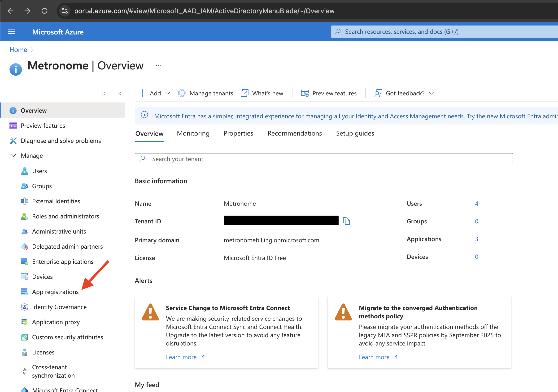Click Manage tenants gear icon

(x=182, y=93)
